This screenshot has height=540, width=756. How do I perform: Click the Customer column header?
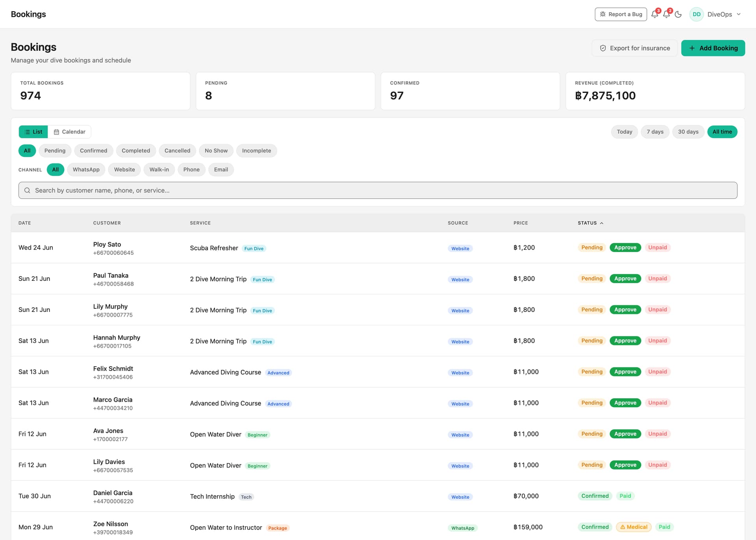[107, 223]
